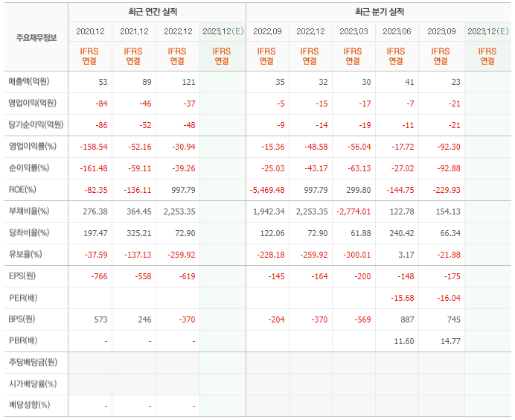The width and height of the screenshot is (515, 420).
Task: Select operating margin value -158.54
Action: 94,147
